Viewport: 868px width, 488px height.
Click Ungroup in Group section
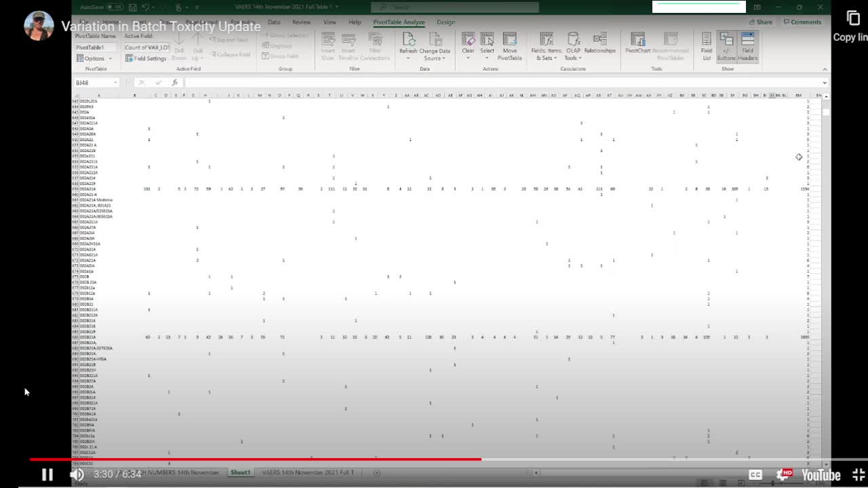277,45
